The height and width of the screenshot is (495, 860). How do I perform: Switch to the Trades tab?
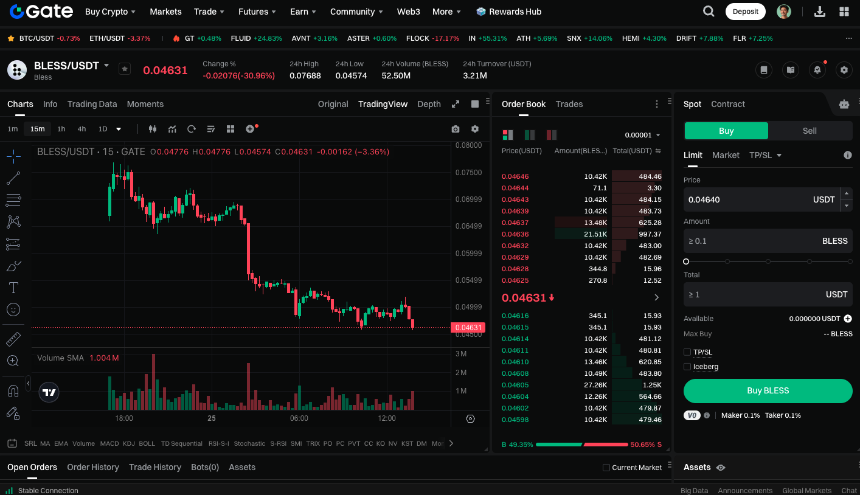569,104
